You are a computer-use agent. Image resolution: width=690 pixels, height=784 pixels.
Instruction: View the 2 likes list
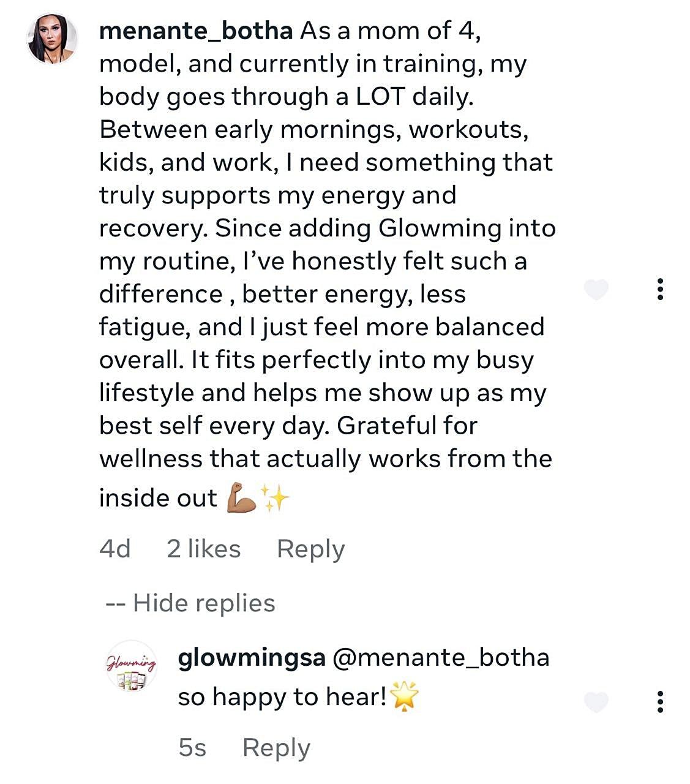(203, 549)
